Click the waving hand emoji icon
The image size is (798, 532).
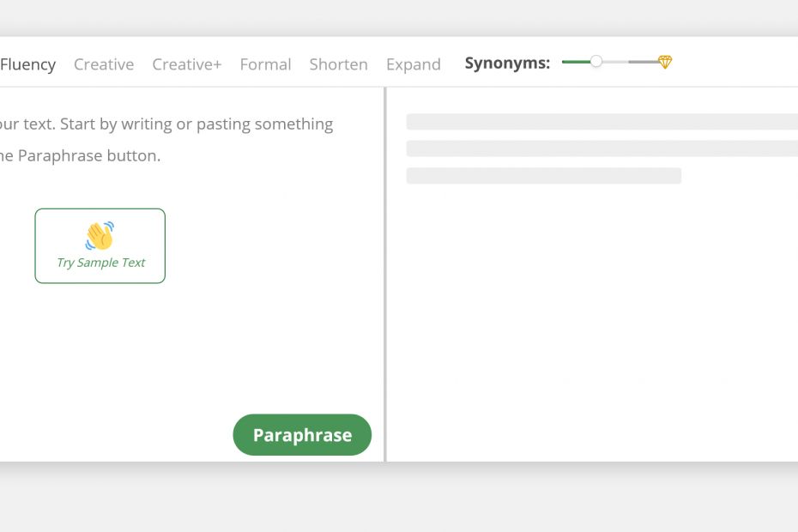100,236
